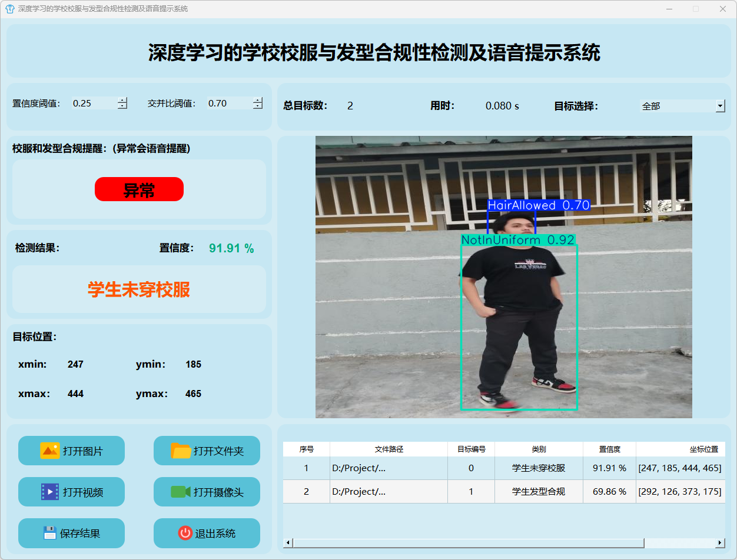Close the application window

click(722, 9)
